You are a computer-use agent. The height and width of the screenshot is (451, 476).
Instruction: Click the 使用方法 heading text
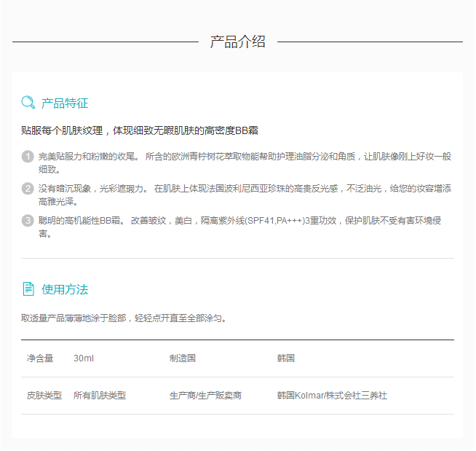tap(65, 289)
